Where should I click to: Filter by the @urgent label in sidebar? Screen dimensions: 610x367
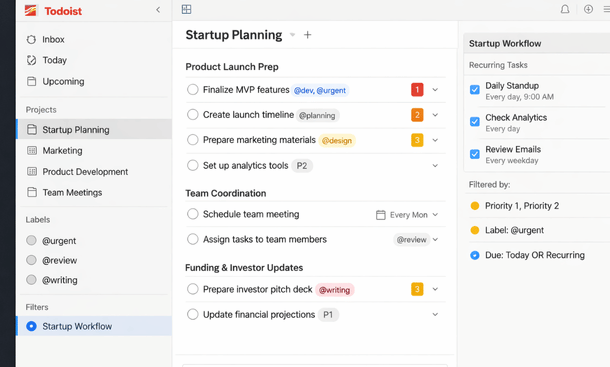[x=59, y=241]
